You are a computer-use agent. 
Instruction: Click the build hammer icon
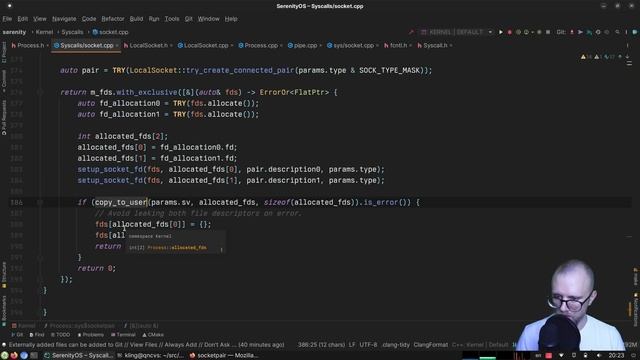(411, 32)
